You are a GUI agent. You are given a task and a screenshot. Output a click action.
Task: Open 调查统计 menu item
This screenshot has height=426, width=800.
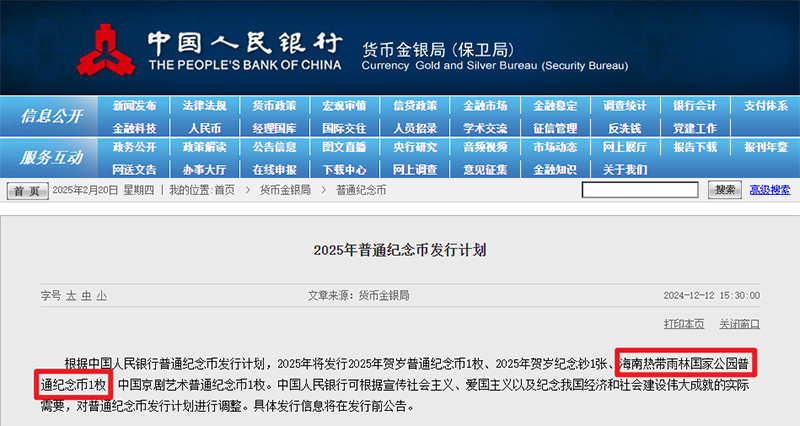click(x=625, y=106)
